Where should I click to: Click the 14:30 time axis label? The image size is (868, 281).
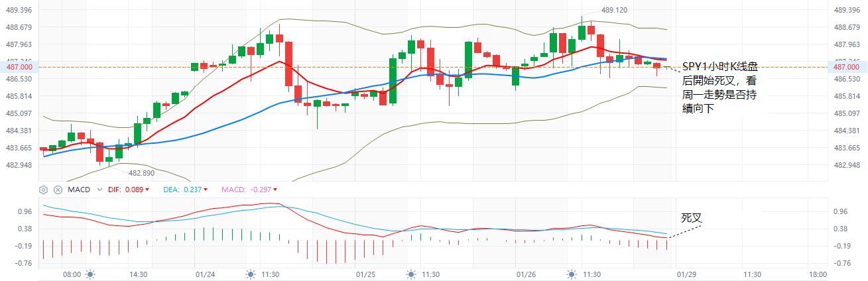point(139,274)
